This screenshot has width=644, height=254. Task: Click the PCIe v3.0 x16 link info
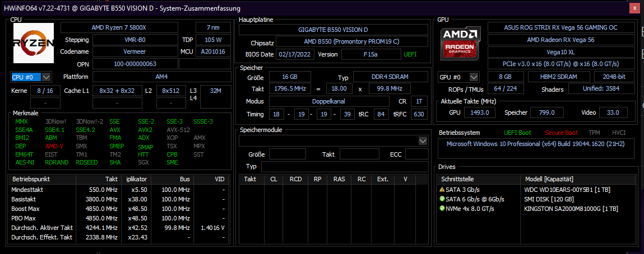560,64
